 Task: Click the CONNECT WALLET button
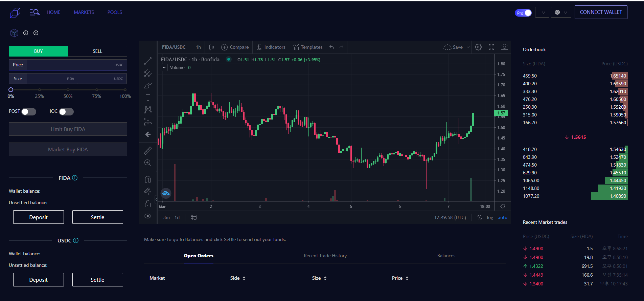tap(601, 12)
